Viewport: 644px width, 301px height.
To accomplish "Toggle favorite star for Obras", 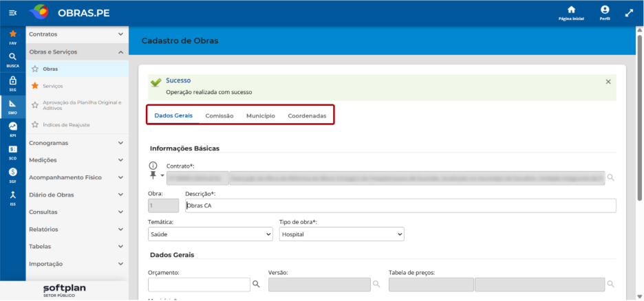I will tap(35, 69).
